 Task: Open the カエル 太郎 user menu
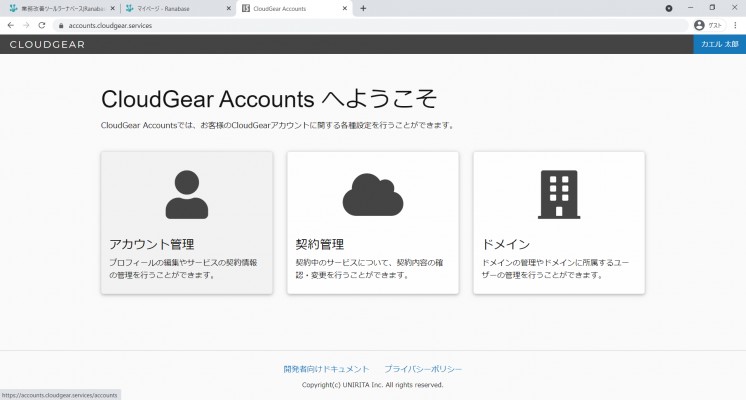(x=719, y=44)
